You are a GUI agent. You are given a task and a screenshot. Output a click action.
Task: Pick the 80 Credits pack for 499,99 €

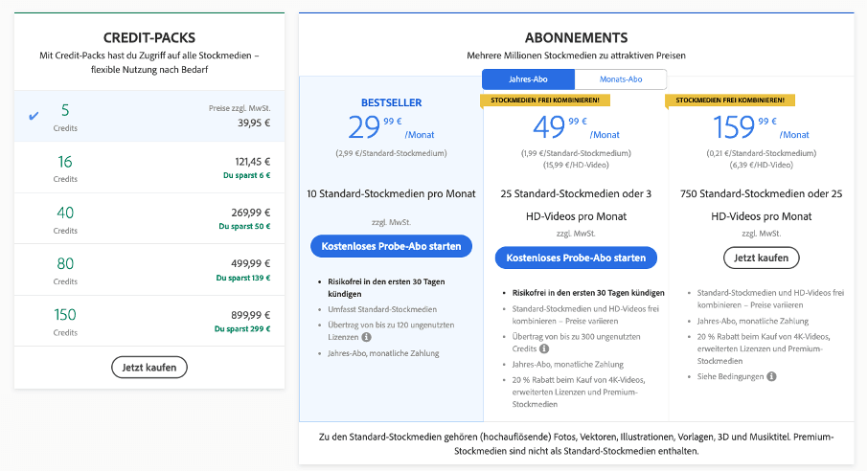tap(149, 271)
